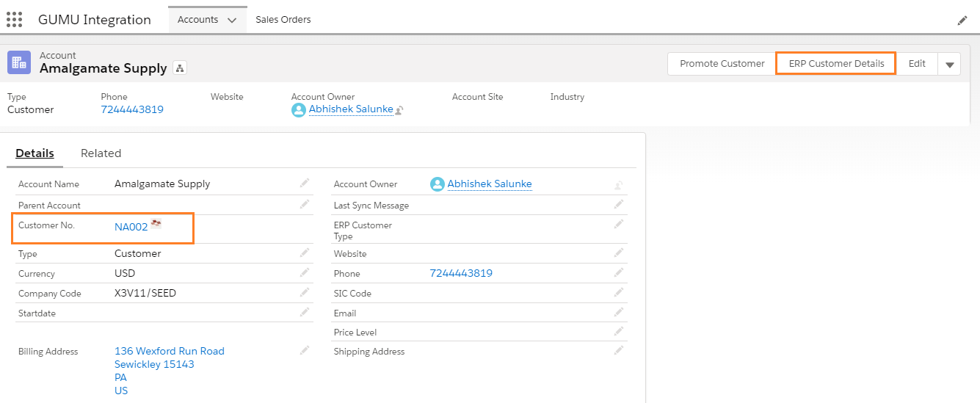Edit ERP Customer Type pencil icon
This screenshot has height=403, width=980.
[619, 223]
